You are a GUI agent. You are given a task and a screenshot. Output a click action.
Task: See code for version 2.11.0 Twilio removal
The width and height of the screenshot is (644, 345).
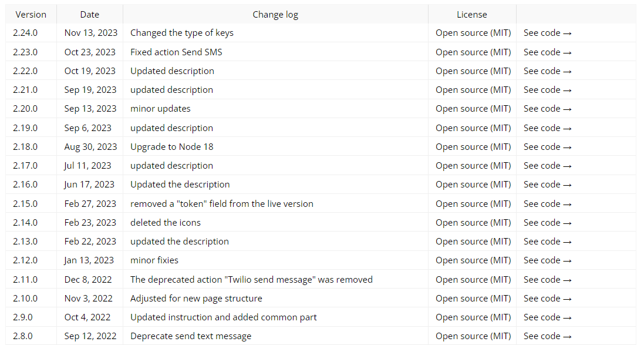click(x=547, y=280)
